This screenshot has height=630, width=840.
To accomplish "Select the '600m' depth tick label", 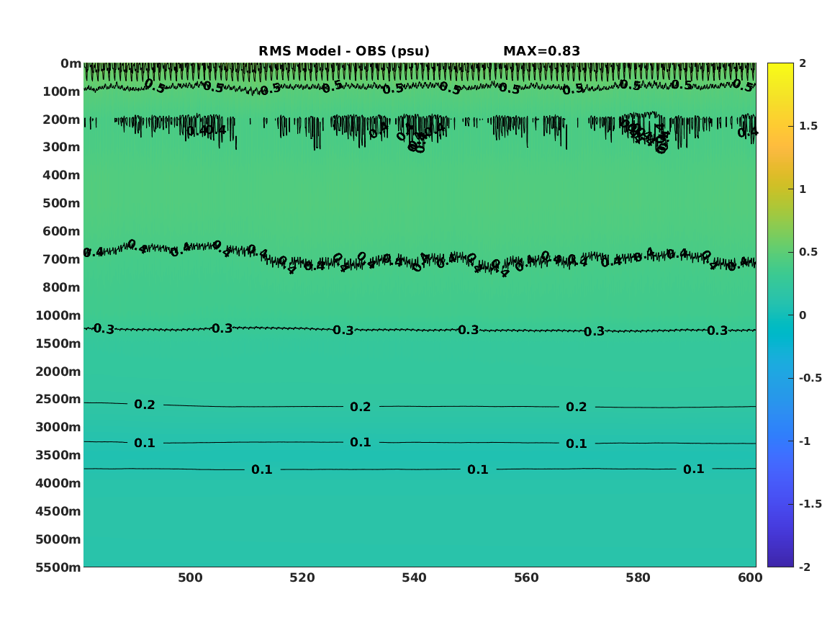I will tap(62, 231).
